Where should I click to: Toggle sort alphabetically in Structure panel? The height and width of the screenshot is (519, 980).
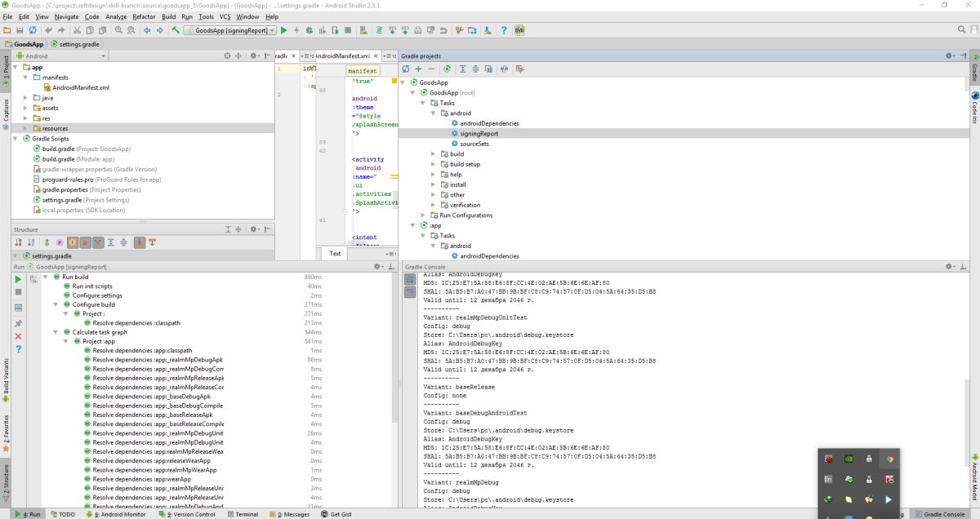31,242
